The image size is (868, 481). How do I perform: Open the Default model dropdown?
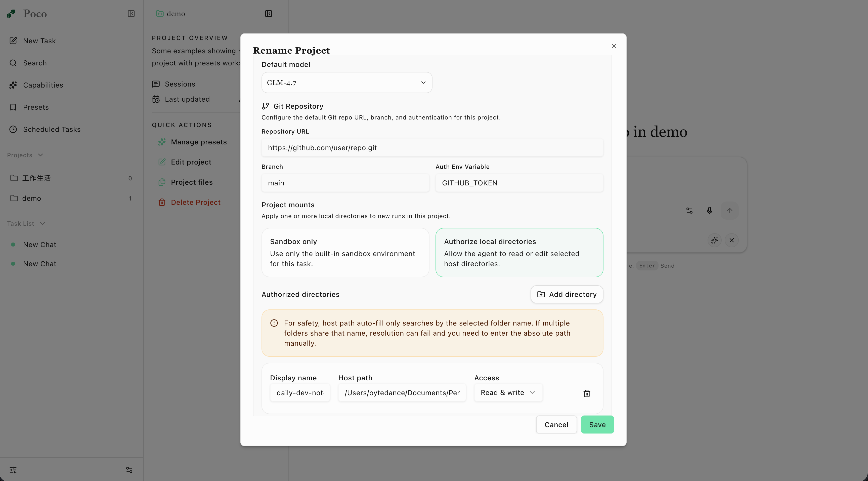click(x=347, y=83)
